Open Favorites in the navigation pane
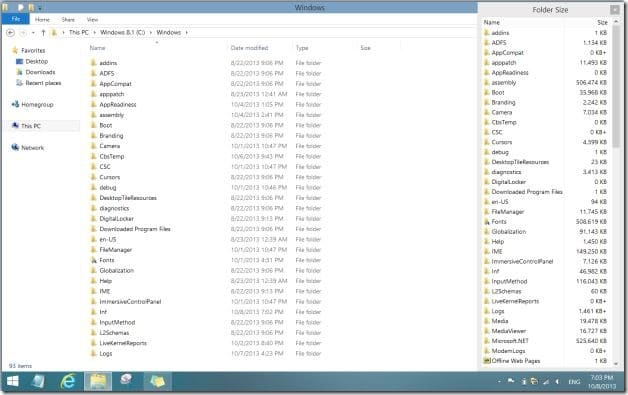The height and width of the screenshot is (395, 628). pos(29,50)
